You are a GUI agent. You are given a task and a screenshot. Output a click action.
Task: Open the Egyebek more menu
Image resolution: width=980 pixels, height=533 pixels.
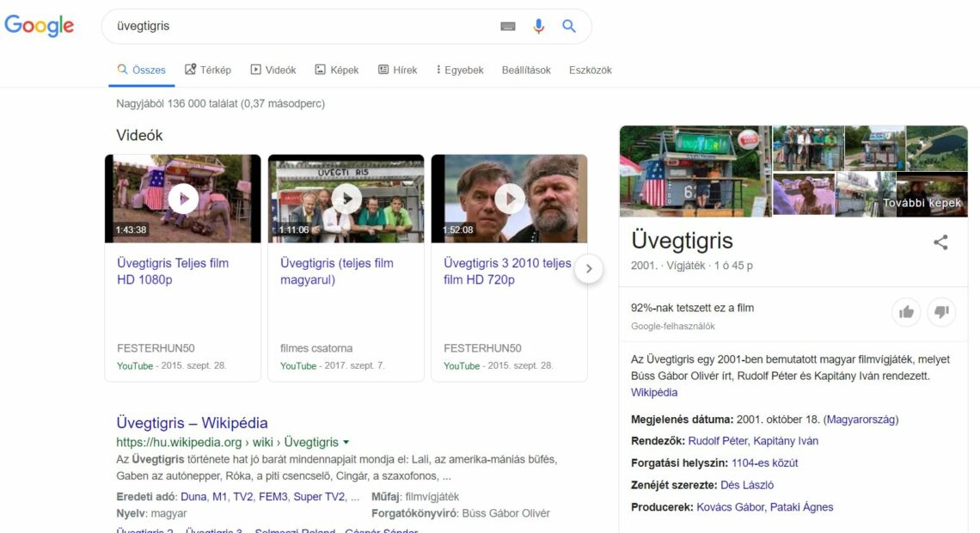pyautogui.click(x=459, y=70)
